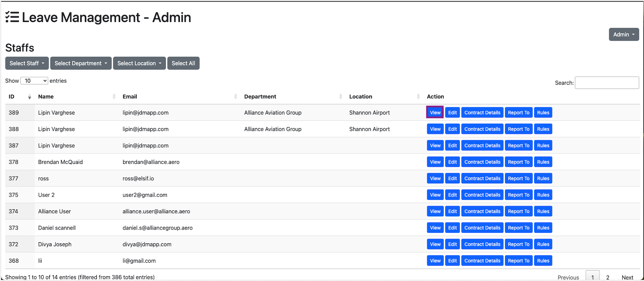The width and height of the screenshot is (644, 281).
Task: Sort the table by the ID column
Action: (x=30, y=97)
